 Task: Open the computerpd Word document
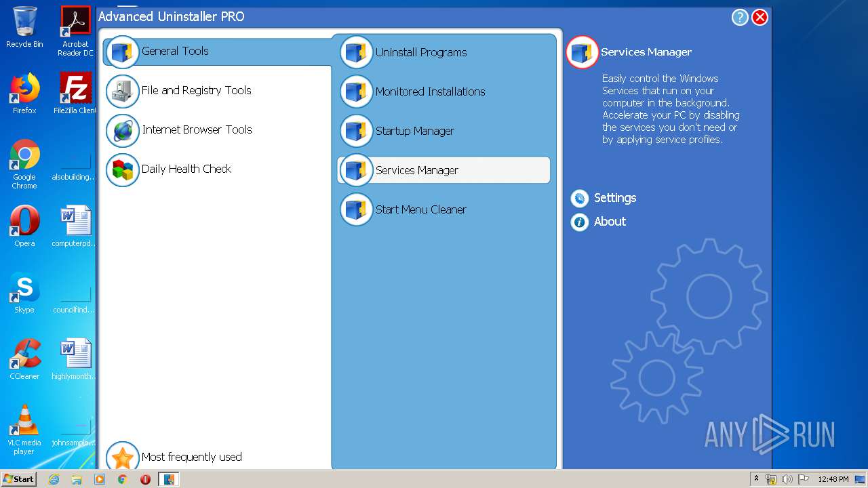[x=75, y=226]
